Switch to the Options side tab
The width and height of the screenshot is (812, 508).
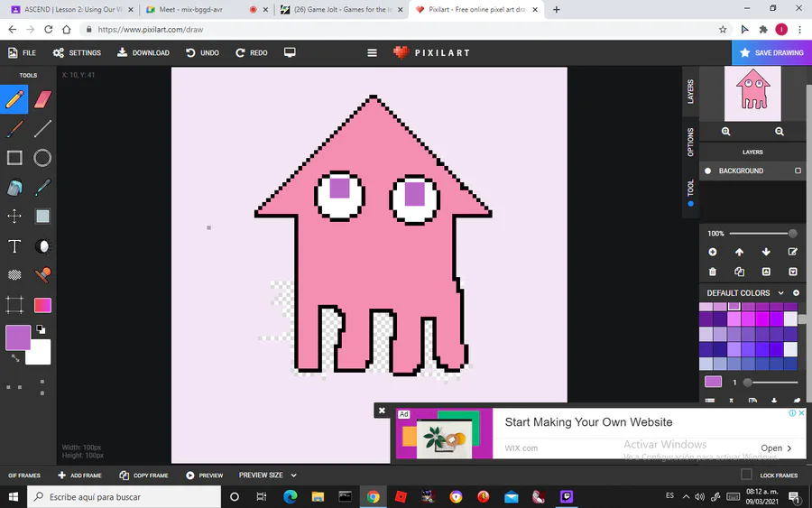(690, 142)
